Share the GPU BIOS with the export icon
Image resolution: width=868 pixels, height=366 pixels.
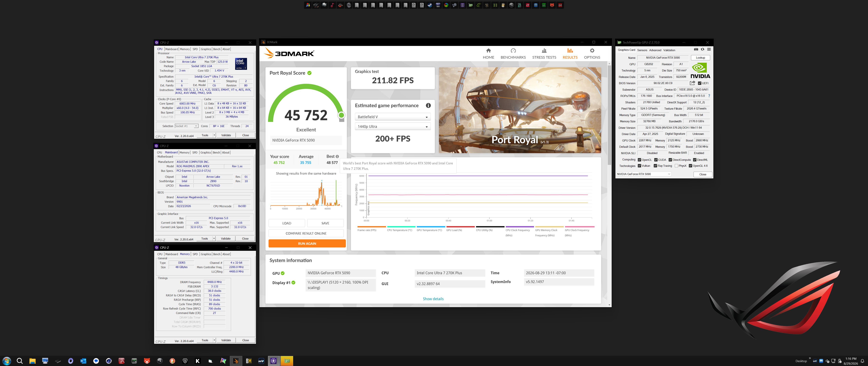(692, 83)
